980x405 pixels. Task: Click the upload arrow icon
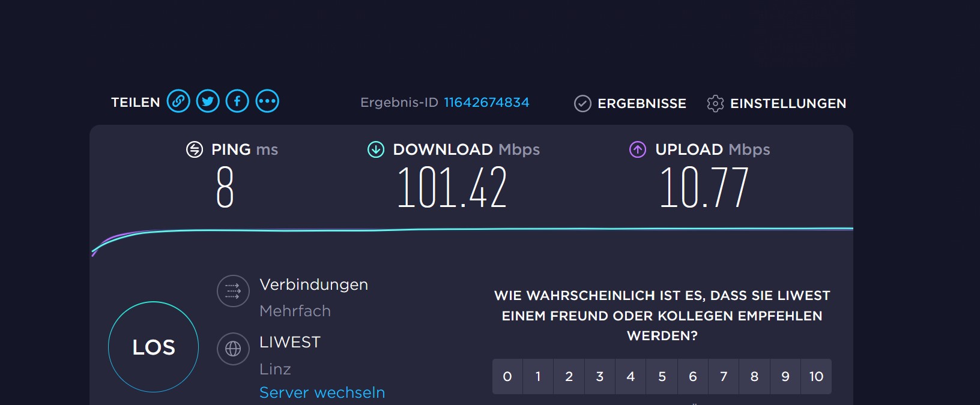coord(638,149)
